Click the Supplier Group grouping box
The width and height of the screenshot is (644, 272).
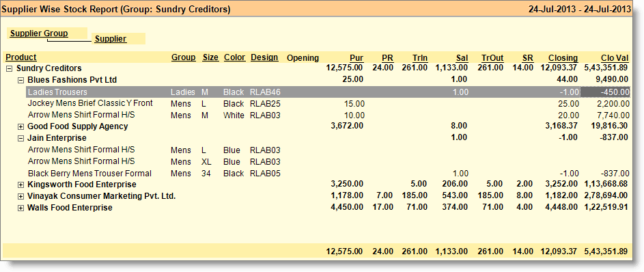[47, 33]
